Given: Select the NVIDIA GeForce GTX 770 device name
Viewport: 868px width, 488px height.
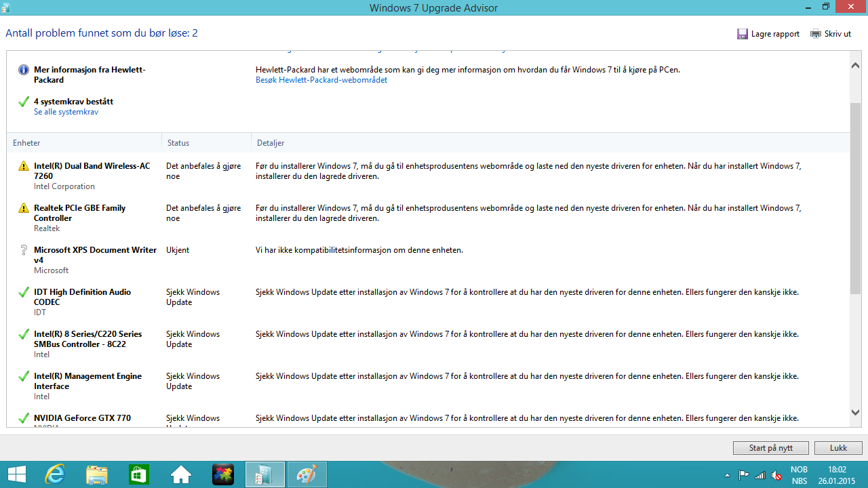Looking at the screenshot, I should (83, 418).
